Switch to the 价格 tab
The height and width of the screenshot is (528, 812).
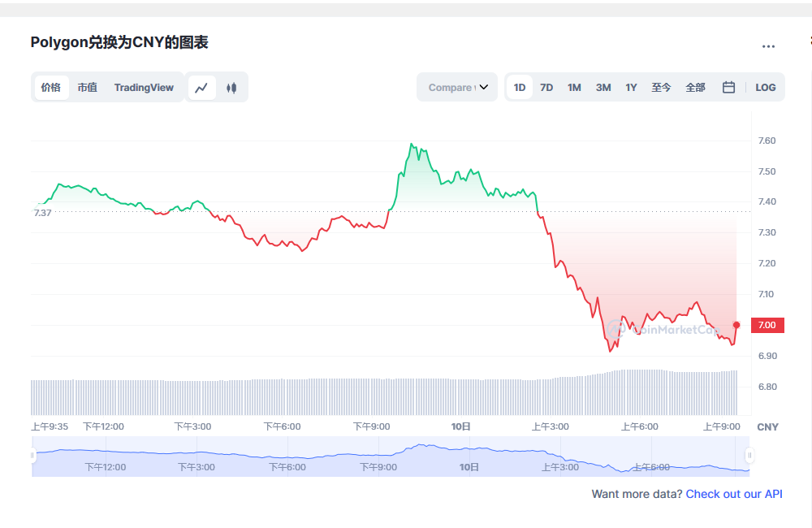click(x=50, y=88)
